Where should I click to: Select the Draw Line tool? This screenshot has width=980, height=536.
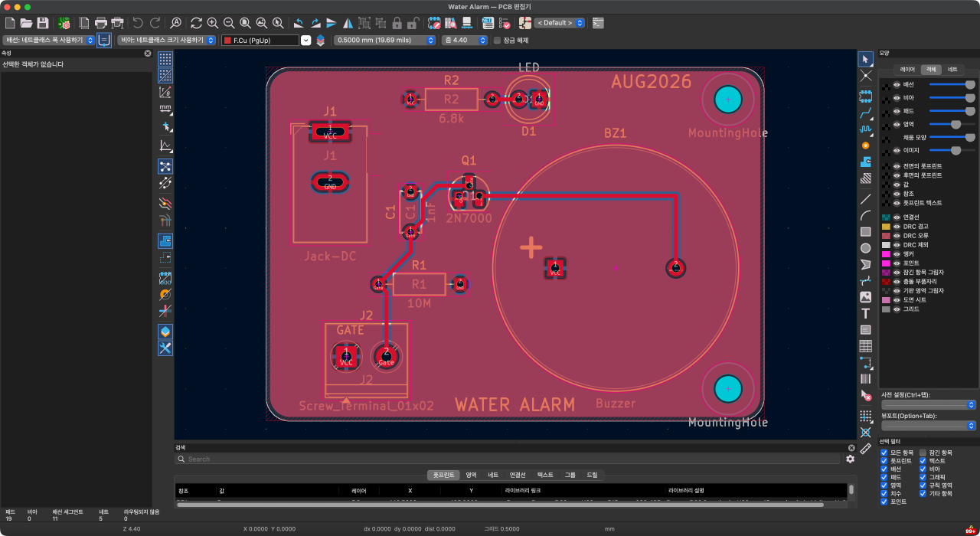click(x=866, y=198)
